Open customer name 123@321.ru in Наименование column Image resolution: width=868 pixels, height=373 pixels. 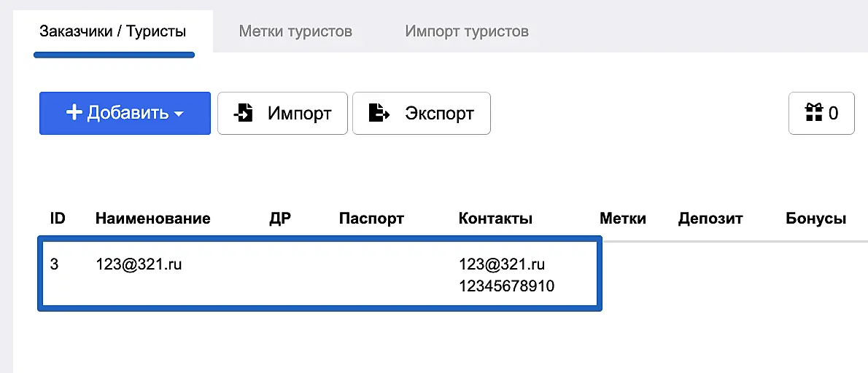139,264
